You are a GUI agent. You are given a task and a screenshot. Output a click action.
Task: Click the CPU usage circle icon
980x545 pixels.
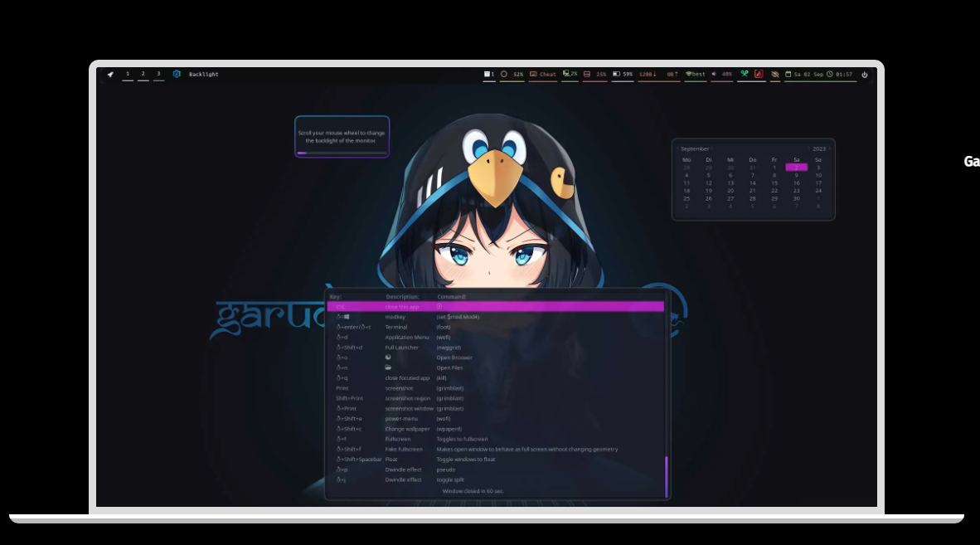tap(504, 75)
